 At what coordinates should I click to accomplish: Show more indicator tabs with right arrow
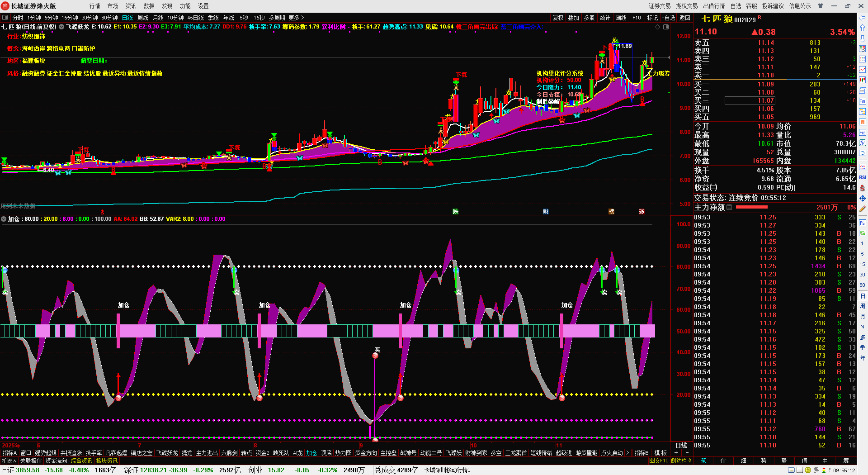click(627, 453)
